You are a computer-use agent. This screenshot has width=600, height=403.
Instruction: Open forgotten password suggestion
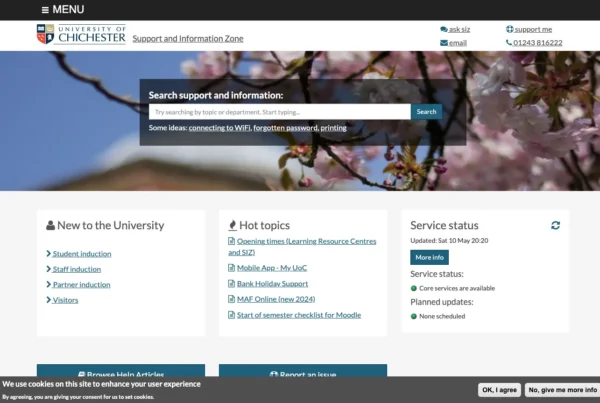[x=285, y=128]
